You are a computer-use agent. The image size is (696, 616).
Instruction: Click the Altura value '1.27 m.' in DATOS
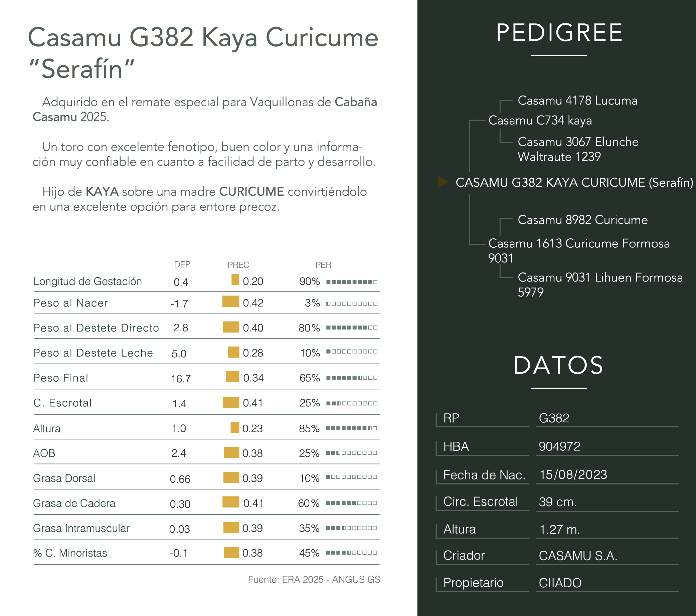tap(560, 530)
